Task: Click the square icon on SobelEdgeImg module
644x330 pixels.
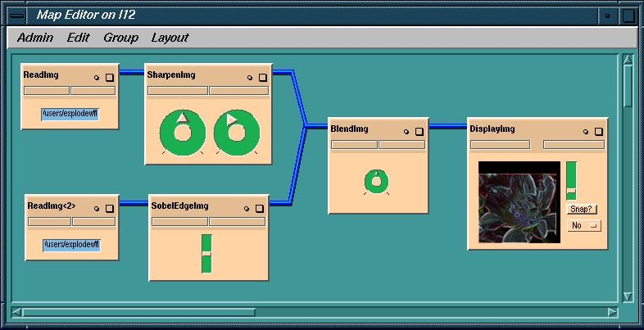Action: click(260, 209)
